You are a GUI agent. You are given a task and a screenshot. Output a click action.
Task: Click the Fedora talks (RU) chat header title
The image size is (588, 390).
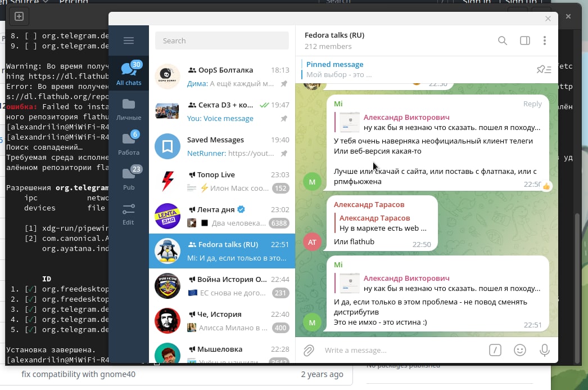(x=334, y=35)
